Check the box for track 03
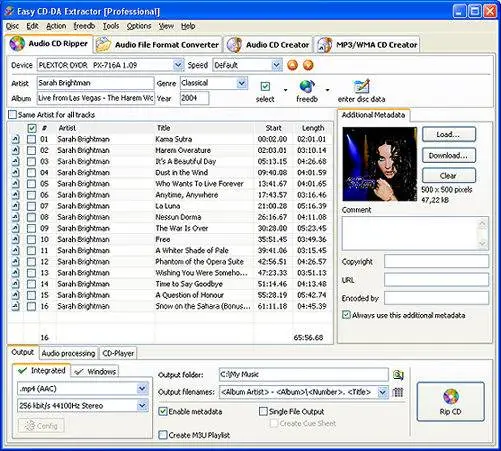The width and height of the screenshot is (501, 451). coord(31,162)
